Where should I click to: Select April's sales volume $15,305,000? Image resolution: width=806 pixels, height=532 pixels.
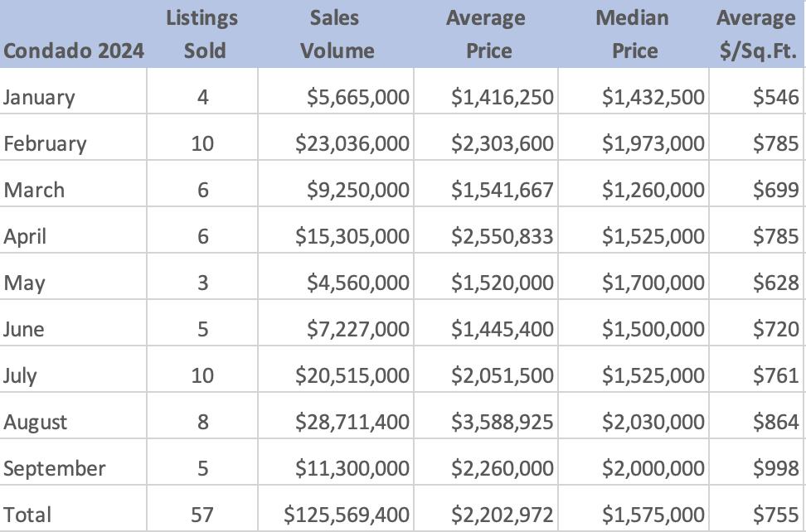pos(352,236)
